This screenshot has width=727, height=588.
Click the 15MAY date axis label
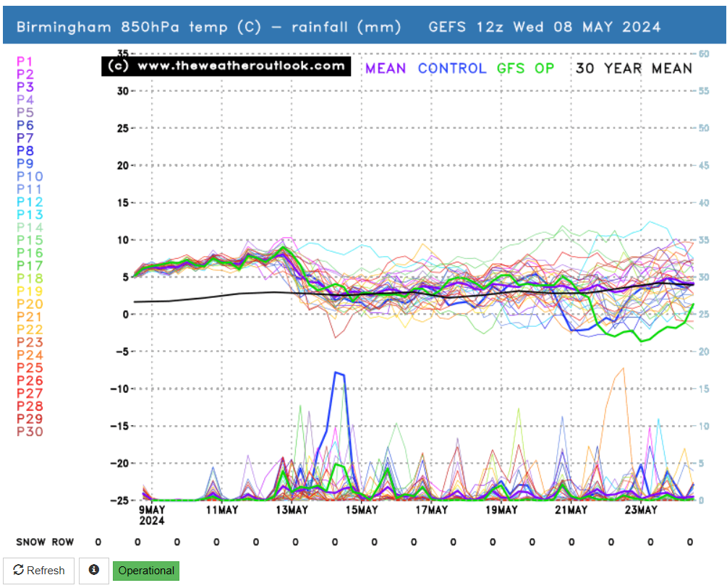coord(362,510)
